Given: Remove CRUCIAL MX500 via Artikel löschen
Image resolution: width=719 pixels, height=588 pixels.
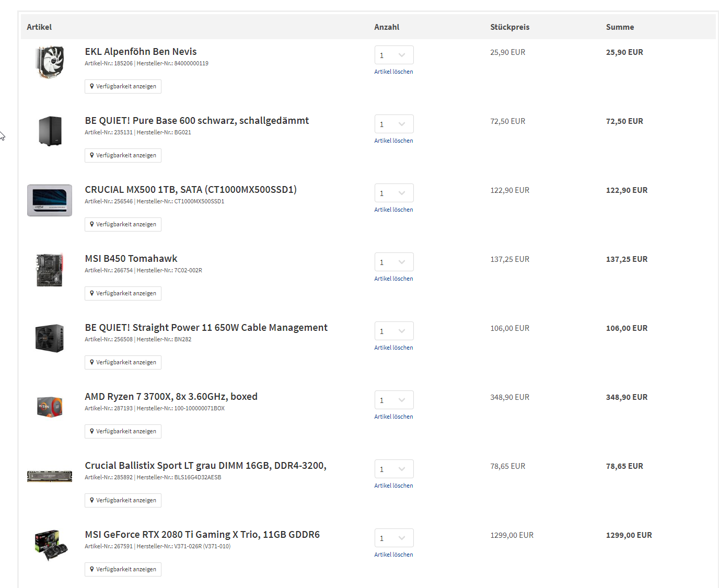Looking at the screenshot, I should click(393, 210).
